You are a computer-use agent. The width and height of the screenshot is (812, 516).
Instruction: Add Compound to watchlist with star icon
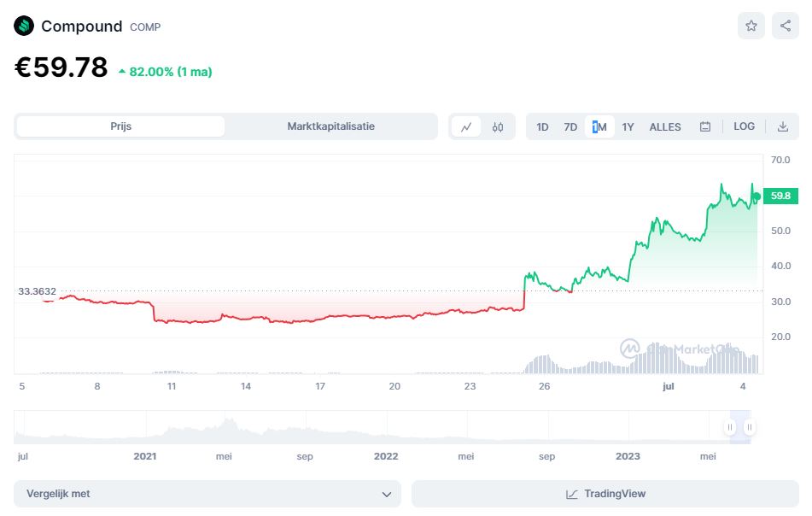click(751, 26)
